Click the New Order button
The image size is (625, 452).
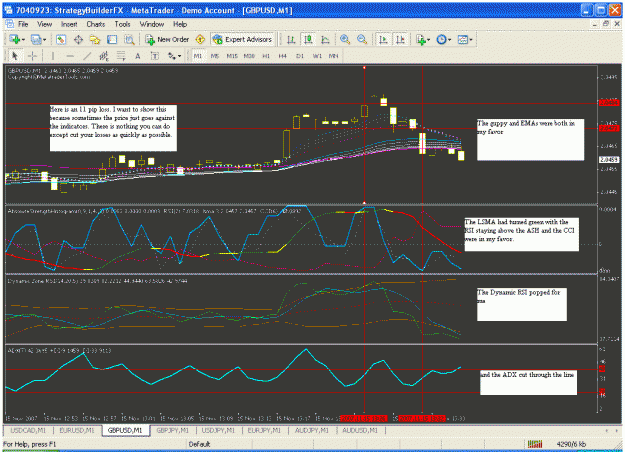167,39
